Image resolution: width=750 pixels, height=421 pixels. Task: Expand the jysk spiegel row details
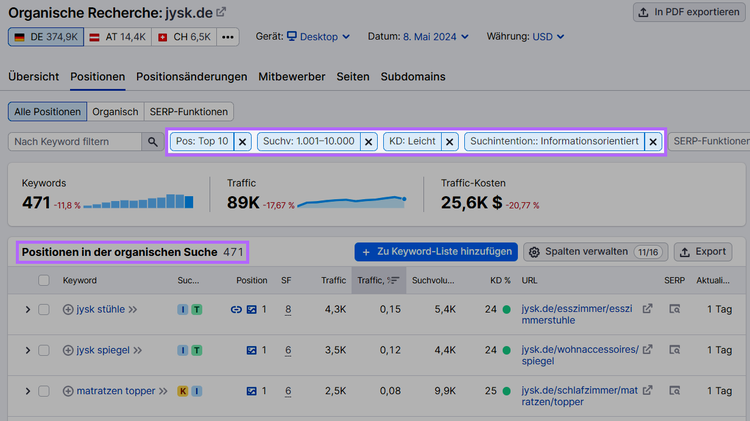click(x=28, y=351)
